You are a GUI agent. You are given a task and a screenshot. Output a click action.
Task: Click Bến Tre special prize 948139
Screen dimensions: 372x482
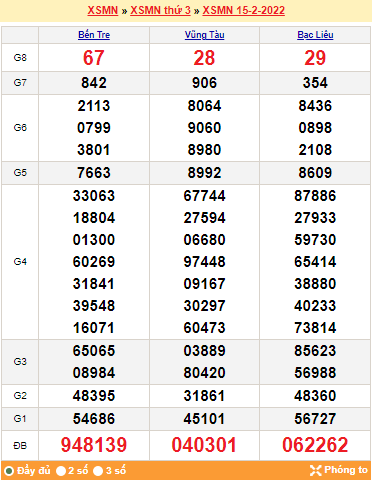94,445
